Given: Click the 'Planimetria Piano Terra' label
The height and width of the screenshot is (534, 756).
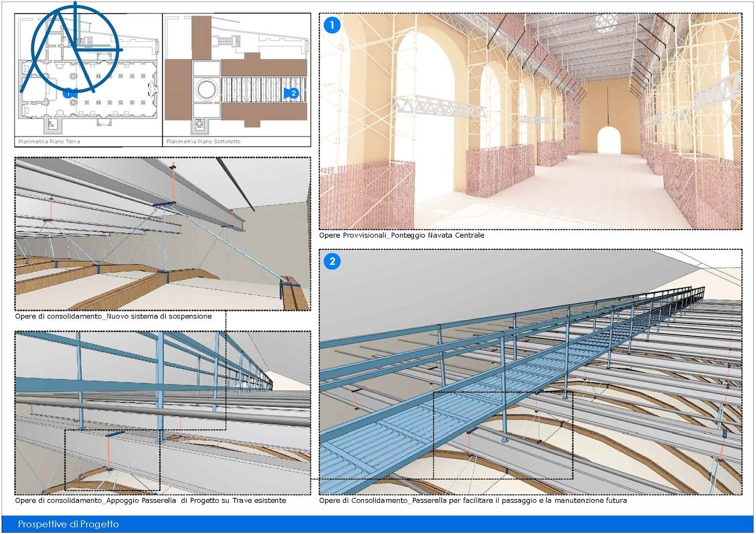Looking at the screenshot, I should (48, 141).
